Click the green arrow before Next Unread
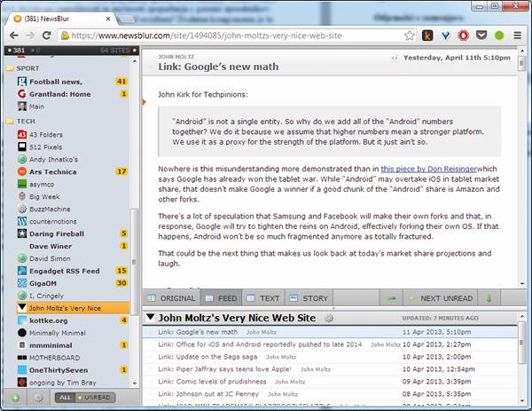Screen dimensions: 532x411 point(391,298)
